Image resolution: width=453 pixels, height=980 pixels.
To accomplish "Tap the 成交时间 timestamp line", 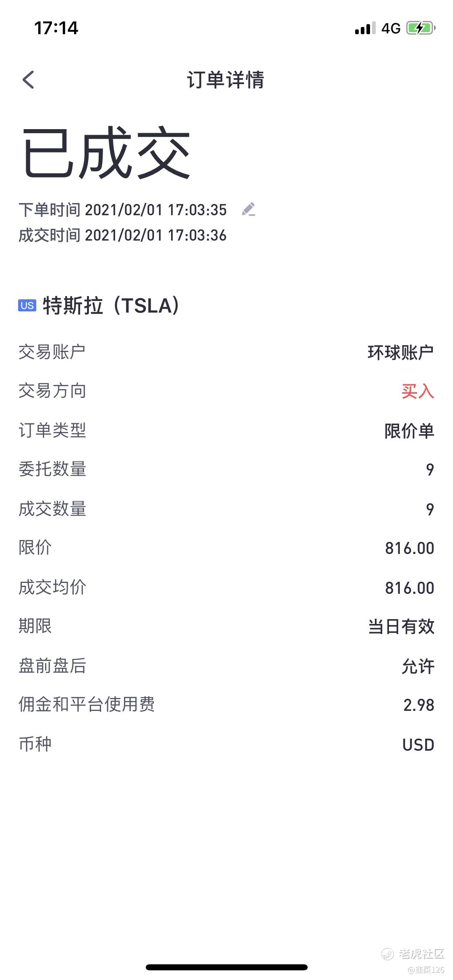I will 123,235.
